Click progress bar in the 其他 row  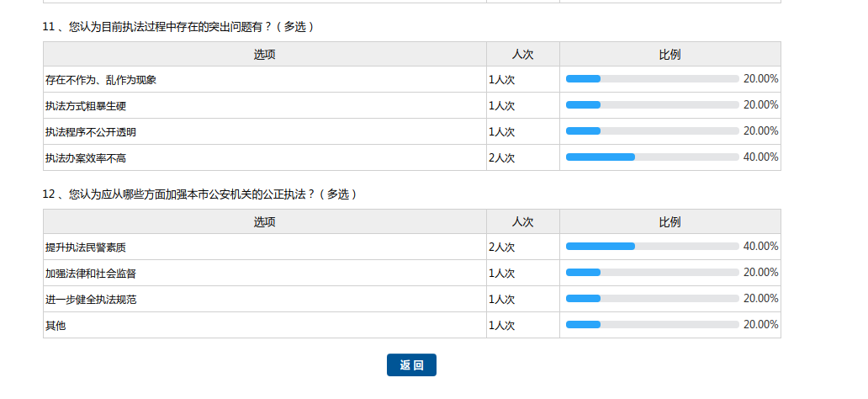(652, 325)
